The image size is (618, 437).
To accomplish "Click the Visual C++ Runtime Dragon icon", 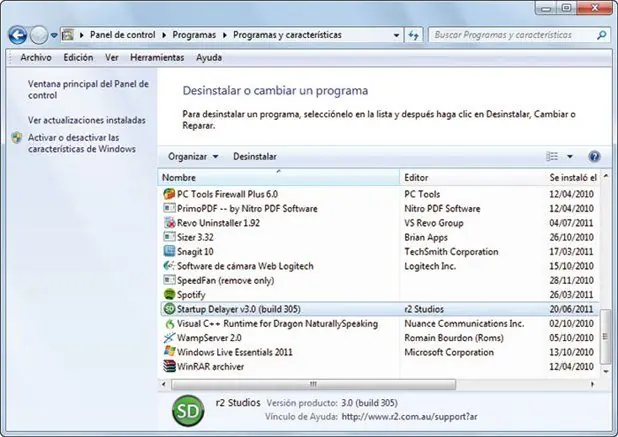I will click(169, 324).
